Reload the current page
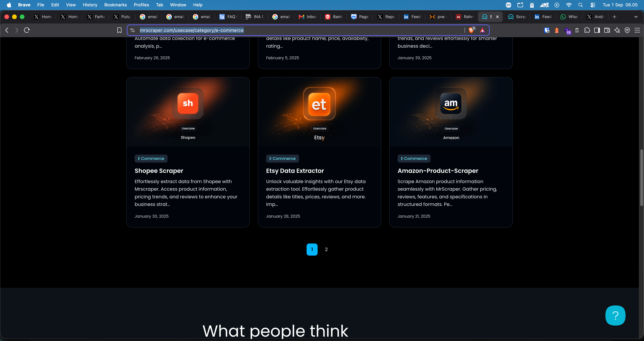The width and height of the screenshot is (644, 341). (27, 30)
